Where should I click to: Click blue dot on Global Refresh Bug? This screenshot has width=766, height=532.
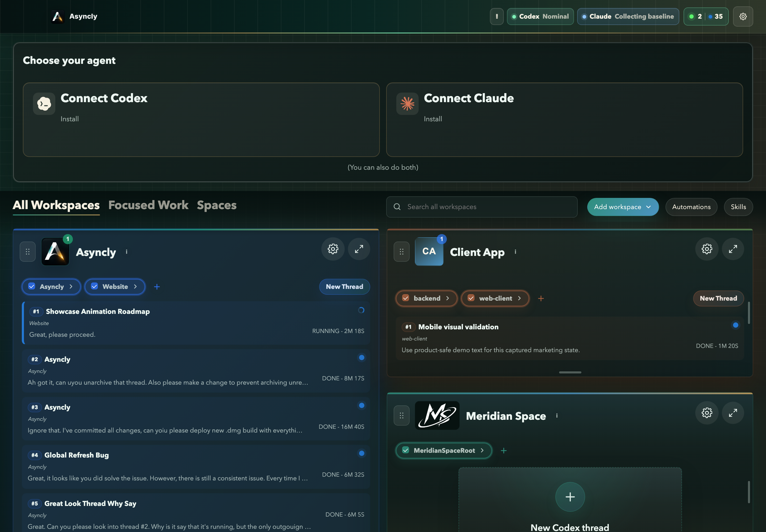361,453
